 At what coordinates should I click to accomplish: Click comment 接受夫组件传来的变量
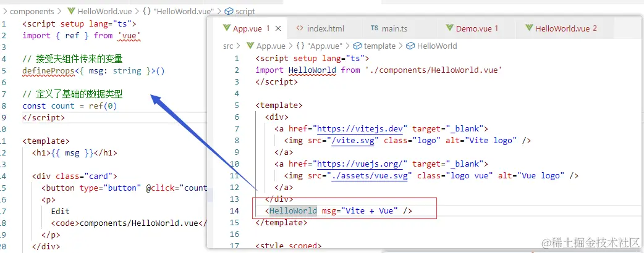pyautogui.click(x=73, y=59)
